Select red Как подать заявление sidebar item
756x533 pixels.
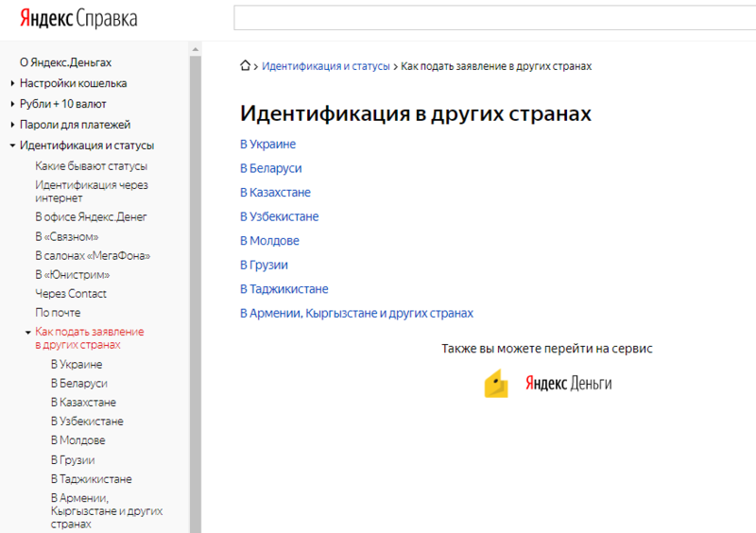click(x=90, y=338)
